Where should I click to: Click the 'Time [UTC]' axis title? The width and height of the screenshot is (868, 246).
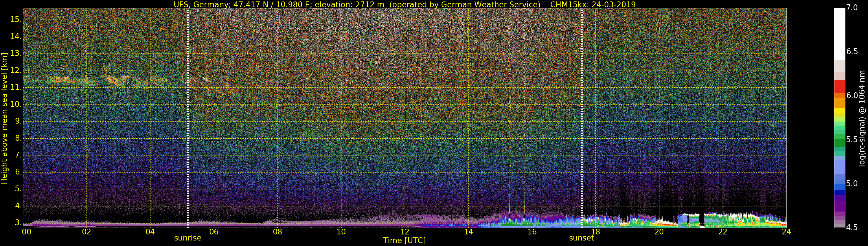point(404,241)
